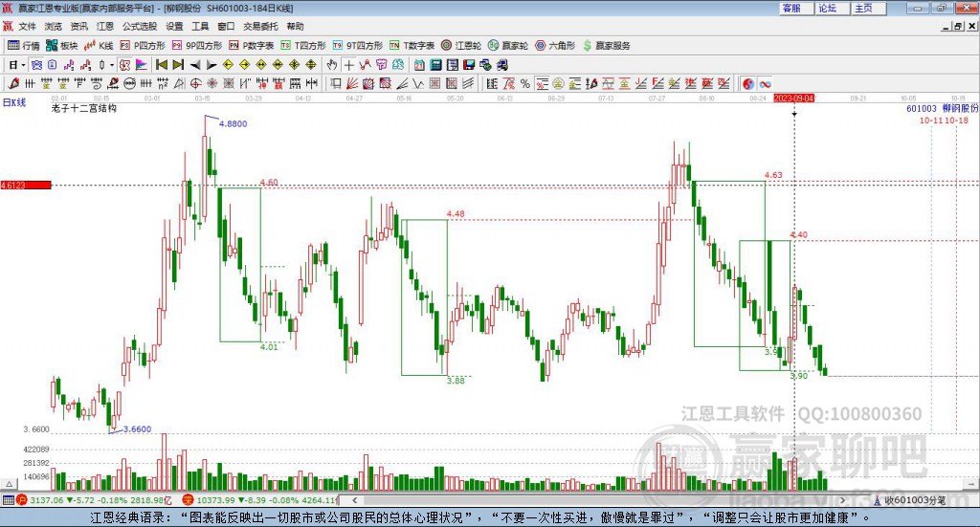The height and width of the screenshot is (527, 980).
Task: Expand the candlestick style dropdown arrow
Action: [112, 65]
